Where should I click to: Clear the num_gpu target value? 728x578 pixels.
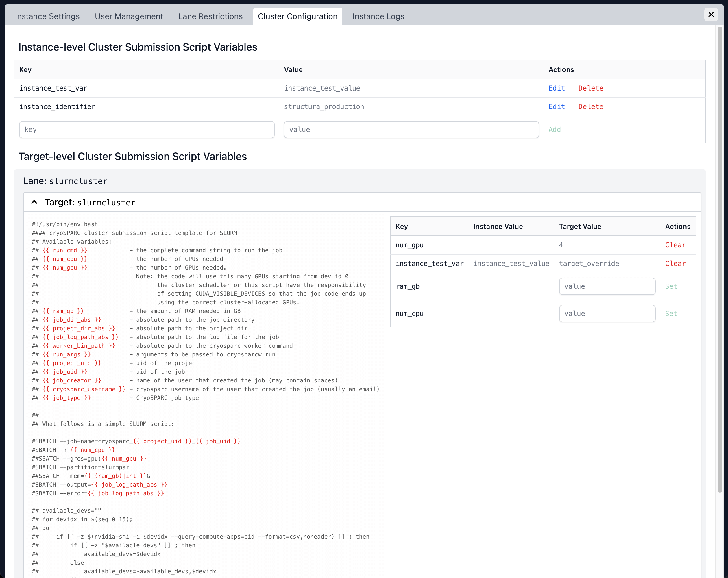pyautogui.click(x=675, y=245)
